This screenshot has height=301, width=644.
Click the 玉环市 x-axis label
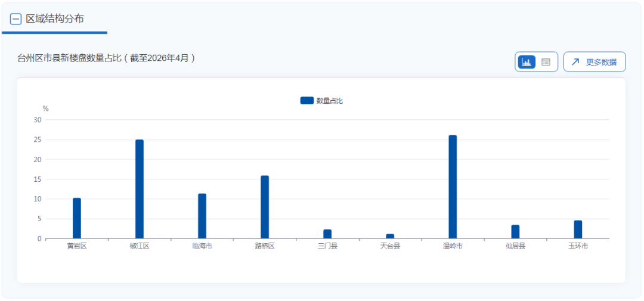tap(578, 246)
